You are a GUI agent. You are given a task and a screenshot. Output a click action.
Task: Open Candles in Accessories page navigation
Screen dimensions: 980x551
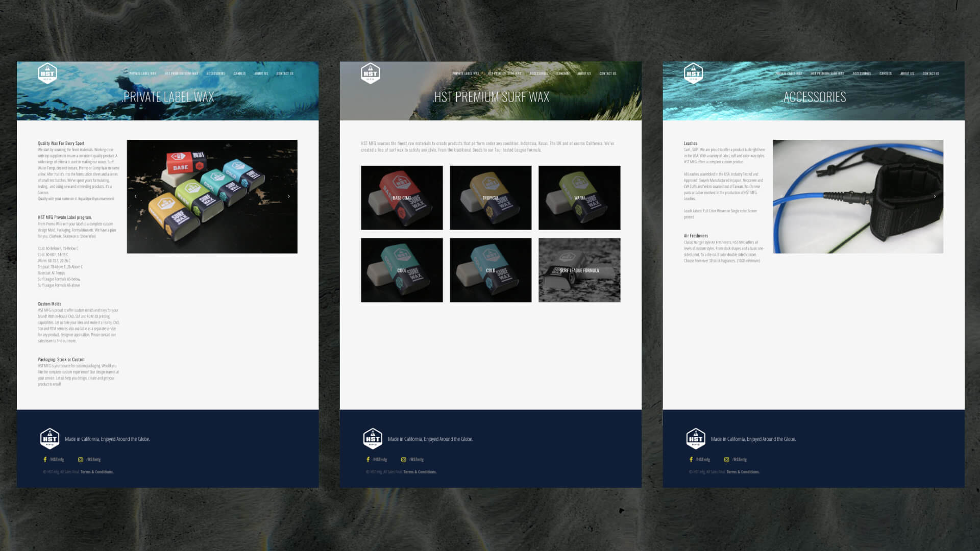(x=886, y=73)
